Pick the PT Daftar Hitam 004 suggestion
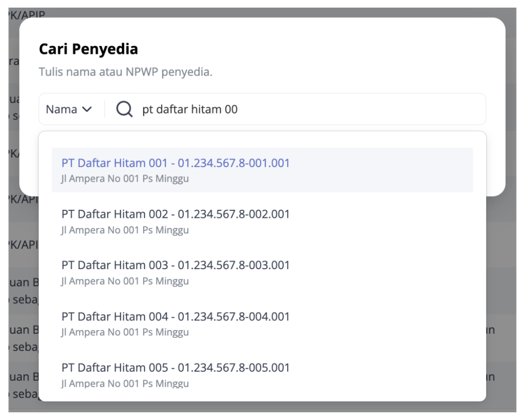 click(262, 324)
